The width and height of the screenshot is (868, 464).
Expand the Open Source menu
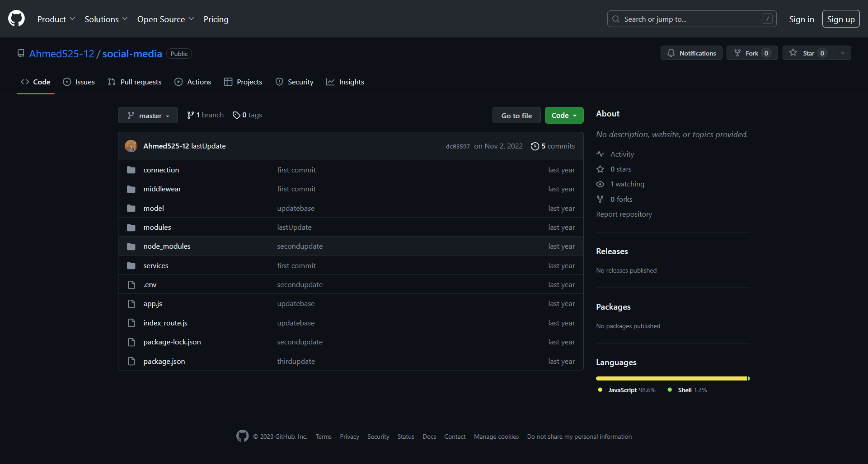[x=165, y=19]
